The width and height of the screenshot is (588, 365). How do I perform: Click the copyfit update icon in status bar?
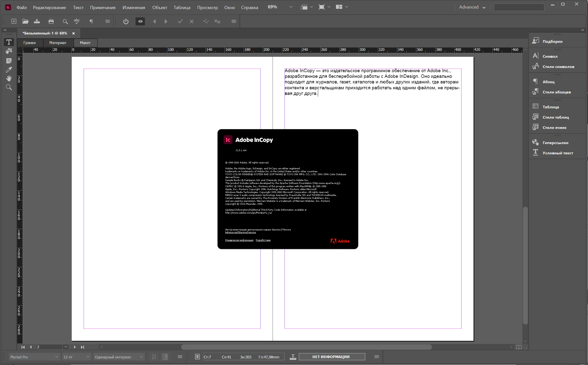pos(197,357)
